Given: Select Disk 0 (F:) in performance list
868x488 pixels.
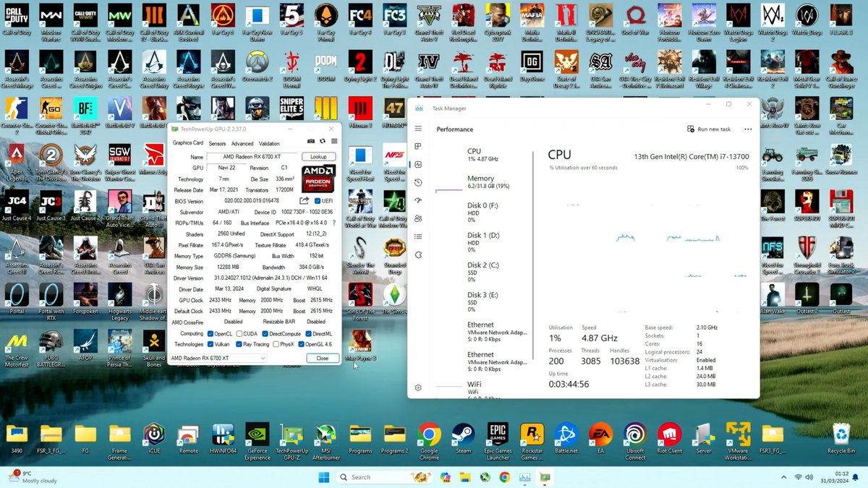Looking at the screenshot, I should coord(482,213).
